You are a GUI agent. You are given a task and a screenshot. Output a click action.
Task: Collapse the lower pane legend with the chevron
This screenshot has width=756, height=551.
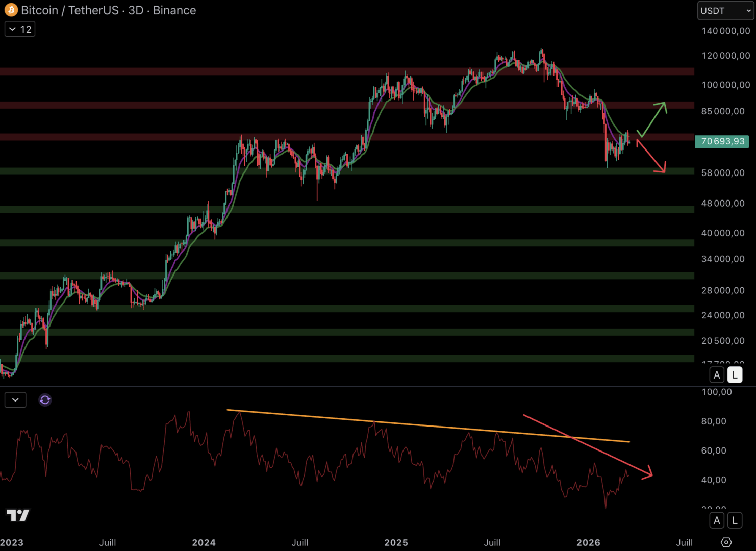point(15,400)
